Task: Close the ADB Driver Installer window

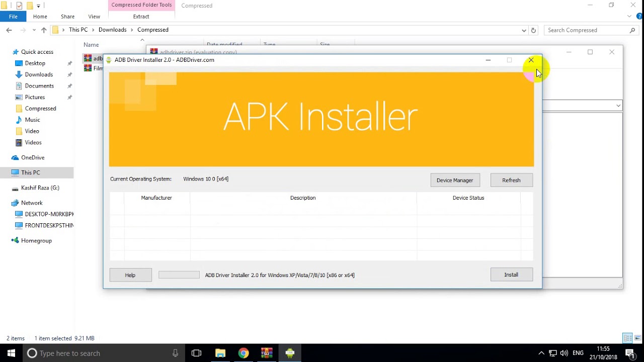Action: coord(531,60)
